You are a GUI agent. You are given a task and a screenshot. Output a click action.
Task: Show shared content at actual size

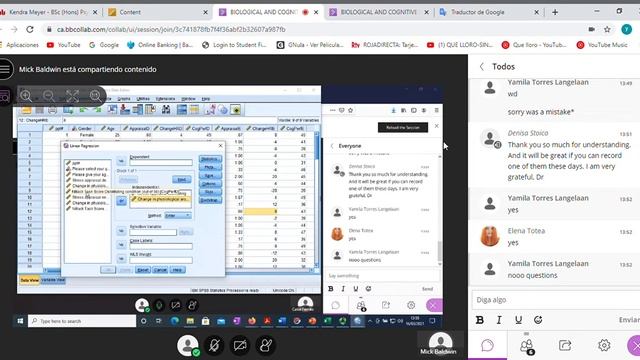(96, 96)
